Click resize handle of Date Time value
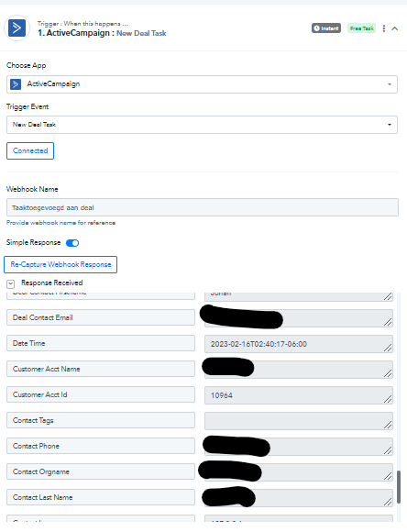Viewport: 407px width, 532px height. click(388, 348)
